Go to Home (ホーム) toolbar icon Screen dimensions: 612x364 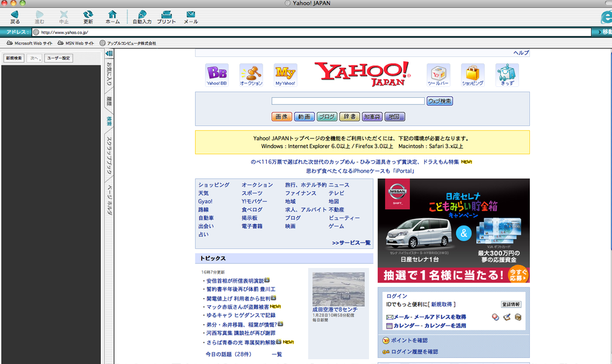(x=112, y=17)
